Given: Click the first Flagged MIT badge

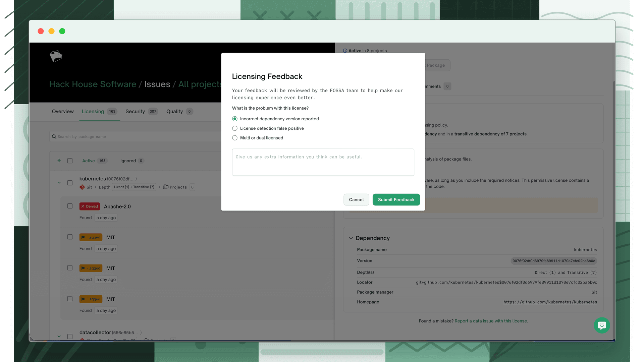Looking at the screenshot, I should point(91,237).
